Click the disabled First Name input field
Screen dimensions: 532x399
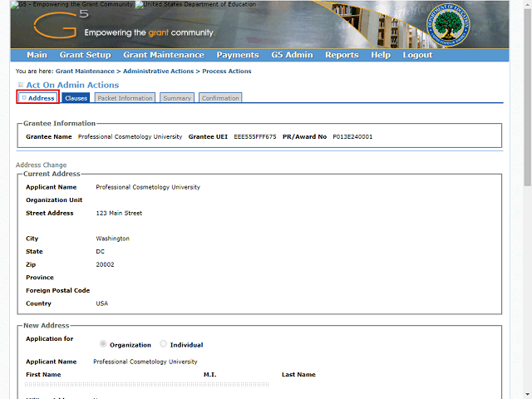[147, 384]
